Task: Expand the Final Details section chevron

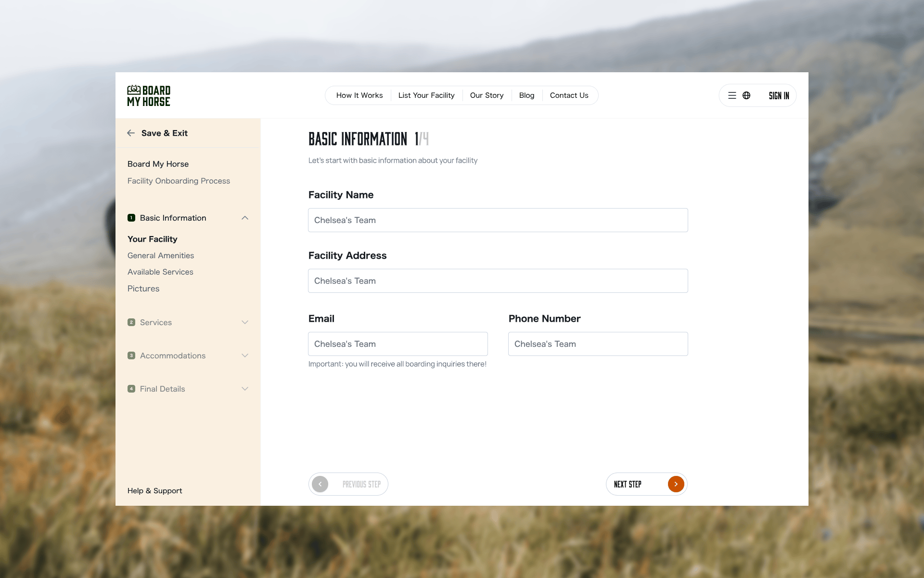Action: 245,389
